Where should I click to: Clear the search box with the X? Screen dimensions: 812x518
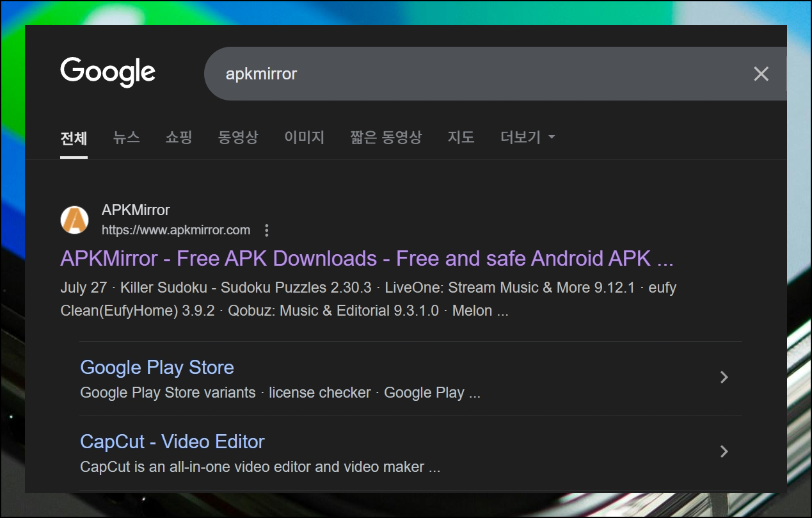click(x=761, y=74)
